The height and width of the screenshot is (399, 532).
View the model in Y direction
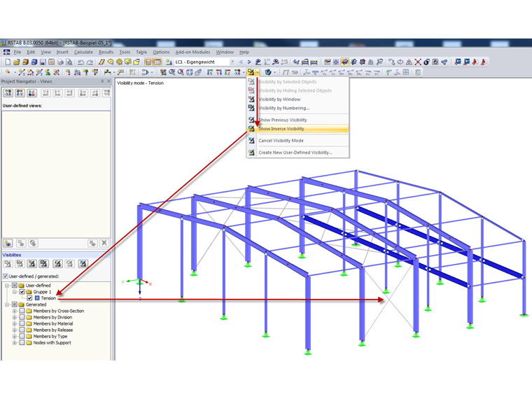click(219, 72)
